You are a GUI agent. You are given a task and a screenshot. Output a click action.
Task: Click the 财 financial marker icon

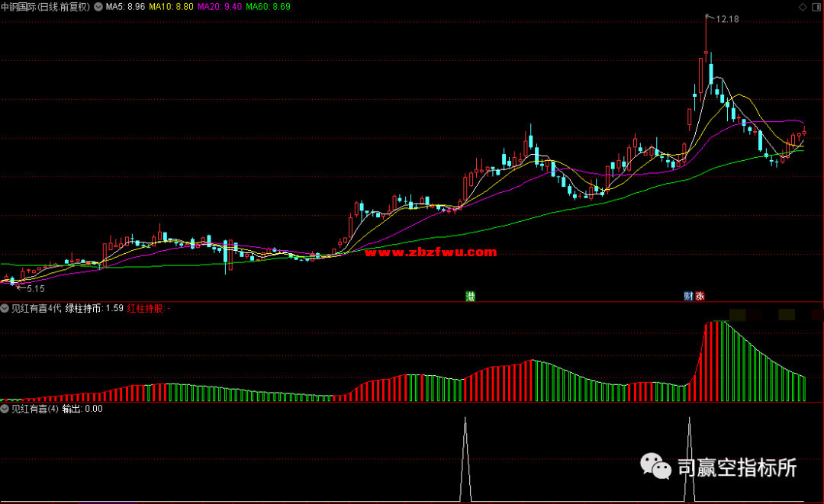688,296
